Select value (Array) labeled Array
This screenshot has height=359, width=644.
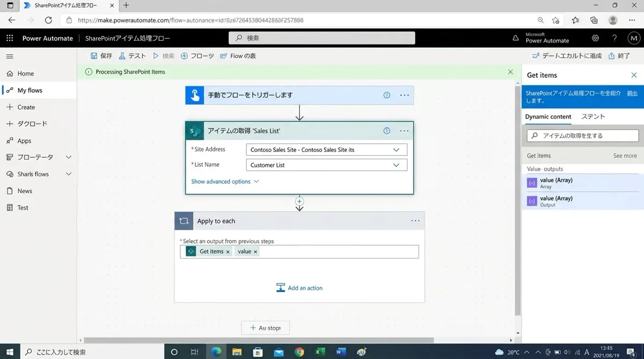pyautogui.click(x=583, y=183)
